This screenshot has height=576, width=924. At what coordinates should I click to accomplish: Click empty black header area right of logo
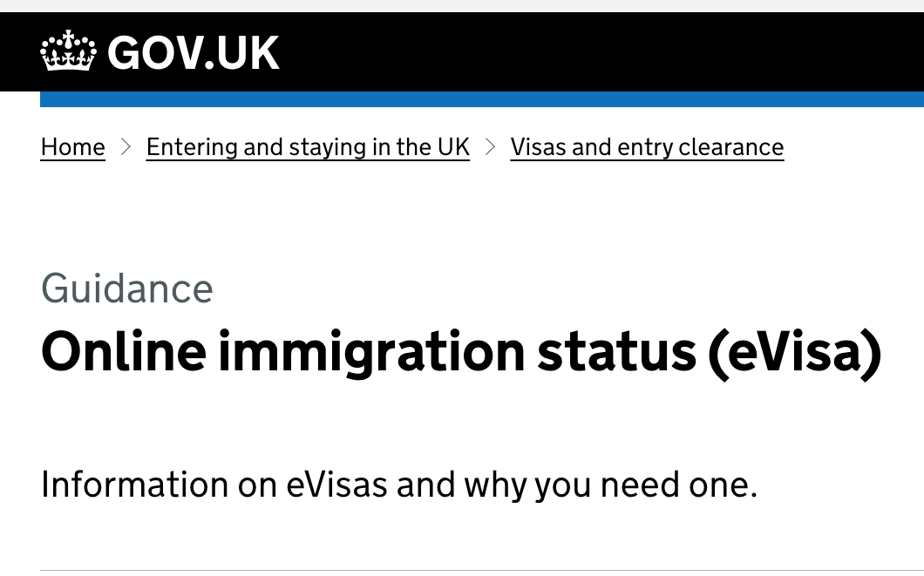coord(601,51)
